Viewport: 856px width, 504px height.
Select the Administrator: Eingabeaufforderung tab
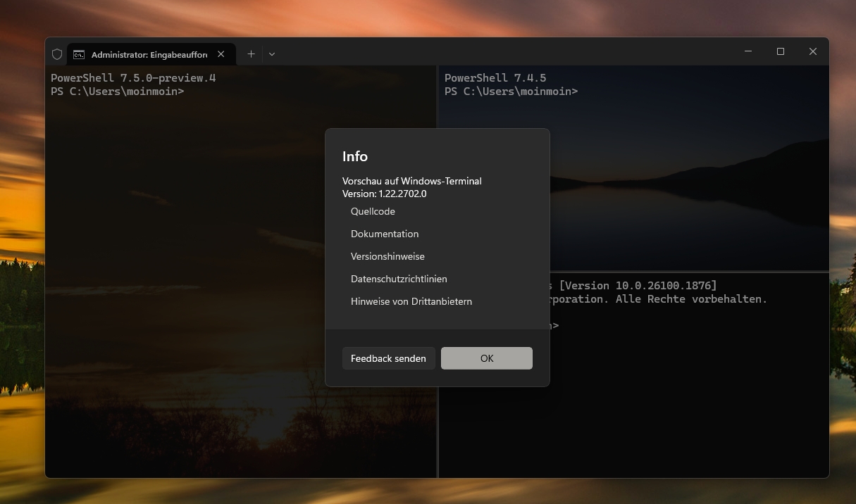point(151,54)
